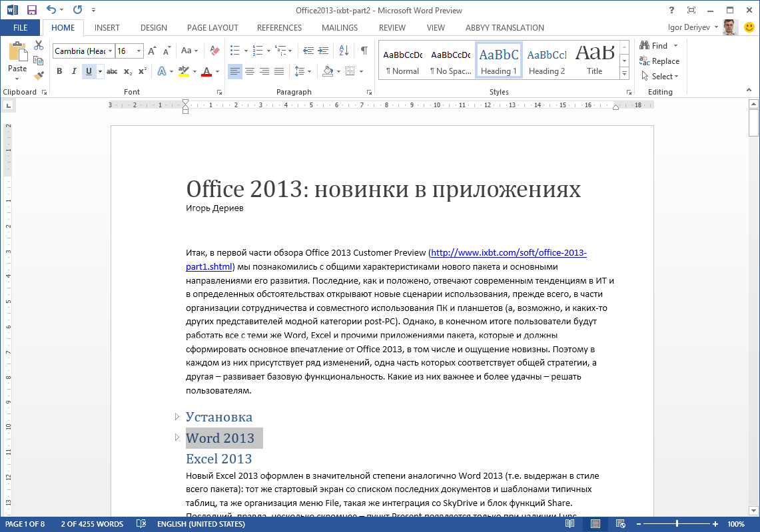This screenshot has height=532, width=760.
Task: Click the Decrease Indent icon
Action: pyautogui.click(x=308, y=51)
